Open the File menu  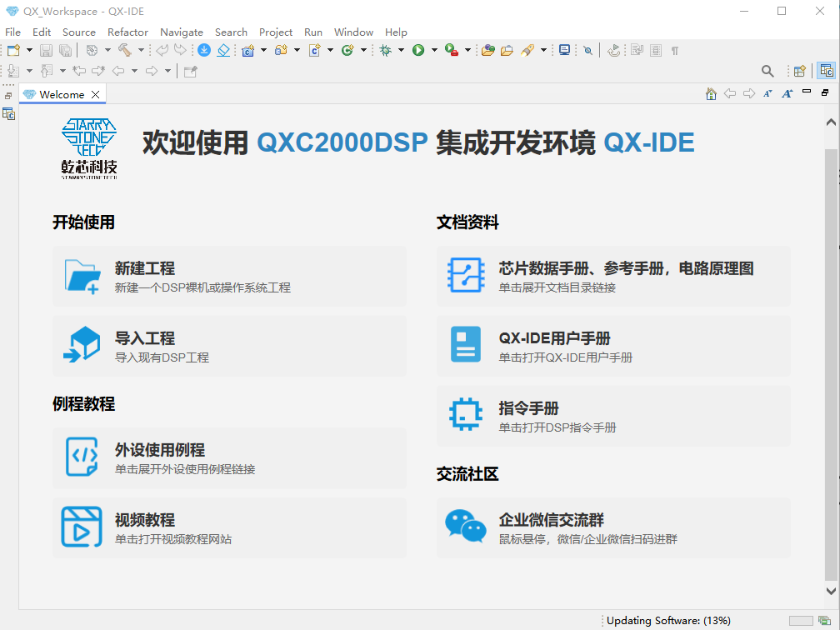(x=12, y=32)
